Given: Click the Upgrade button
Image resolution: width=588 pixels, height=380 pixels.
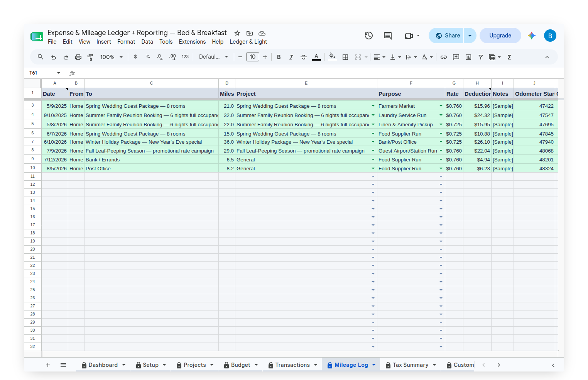Looking at the screenshot, I should coord(500,36).
